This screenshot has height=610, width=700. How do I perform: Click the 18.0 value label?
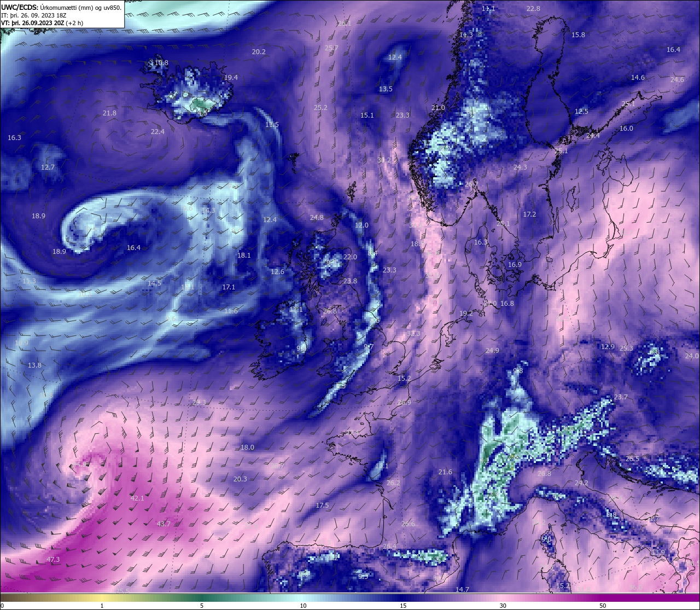pos(247,447)
